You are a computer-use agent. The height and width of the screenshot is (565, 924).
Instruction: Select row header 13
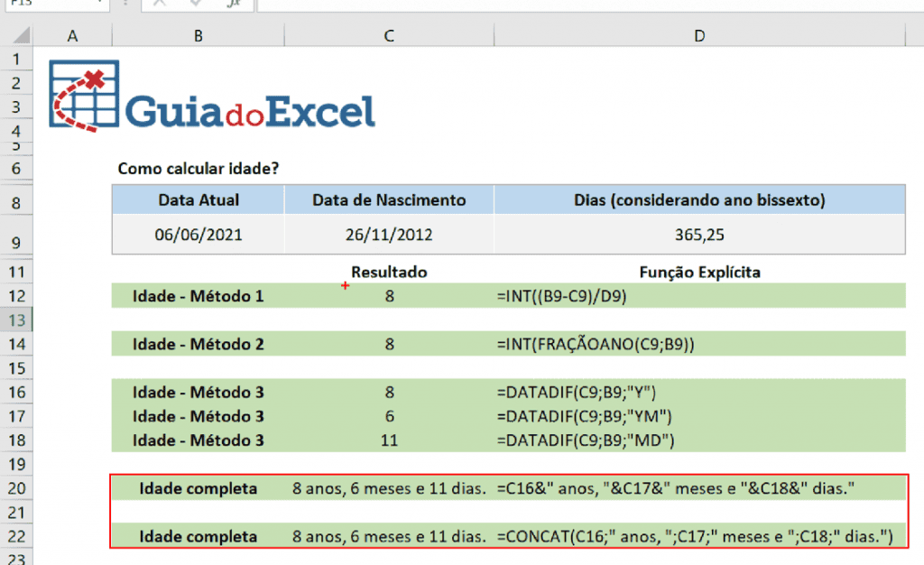point(16,320)
